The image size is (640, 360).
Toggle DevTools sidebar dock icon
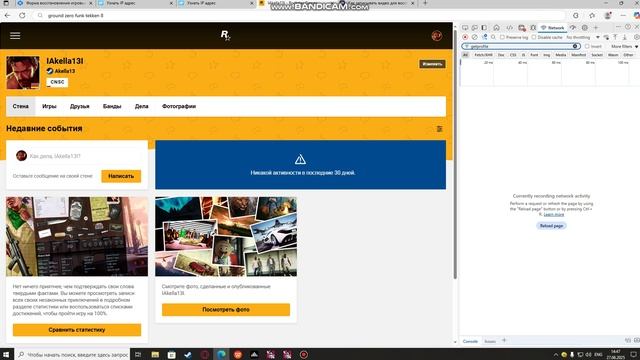click(x=484, y=28)
